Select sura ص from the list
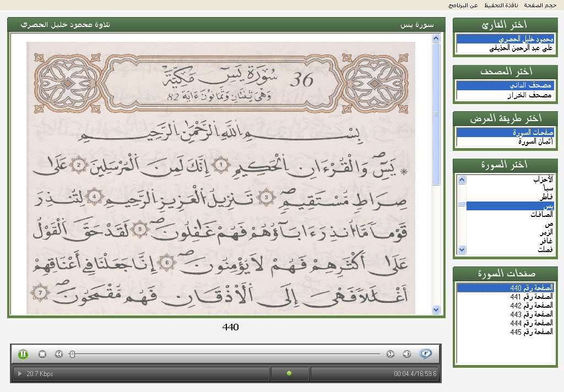Image resolution: width=564 pixels, height=392 pixels. coord(509,224)
